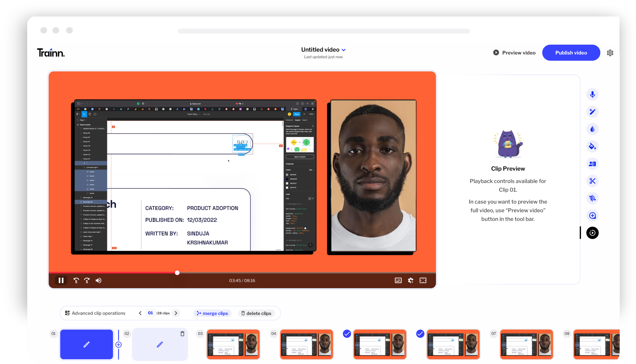Screen dimensions: 636x364
Task: Select the blur tool in the sidebar
Action: click(x=592, y=129)
